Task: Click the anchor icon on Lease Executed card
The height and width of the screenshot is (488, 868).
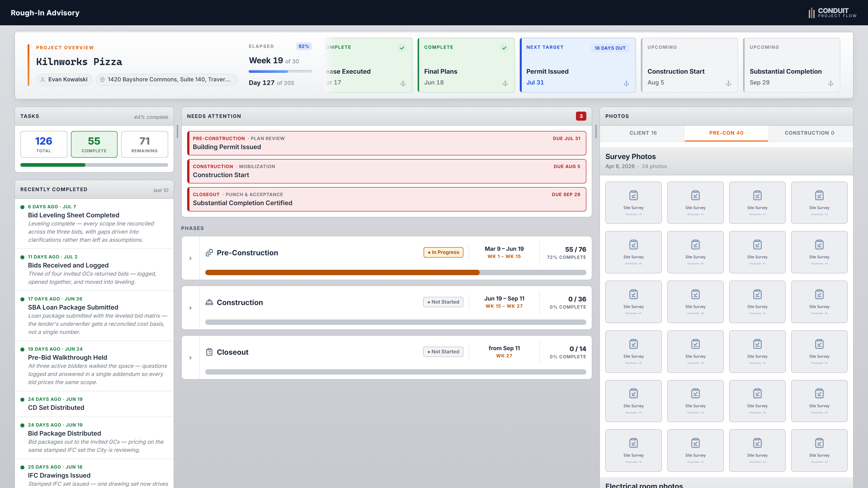Action: click(403, 83)
